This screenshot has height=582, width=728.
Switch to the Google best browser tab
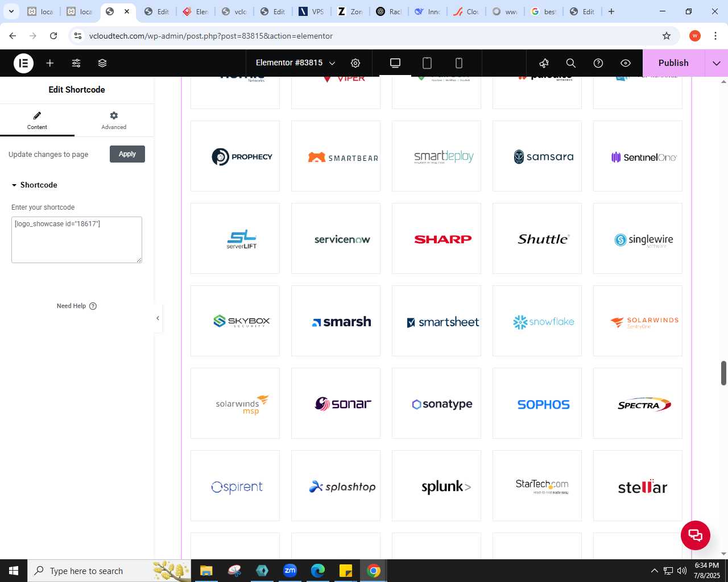(544, 11)
